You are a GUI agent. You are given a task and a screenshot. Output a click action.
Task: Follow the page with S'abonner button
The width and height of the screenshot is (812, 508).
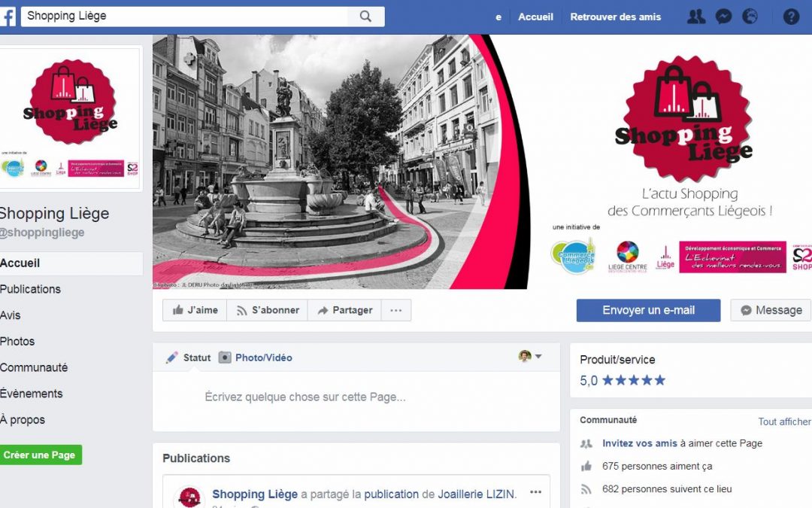[267, 310]
